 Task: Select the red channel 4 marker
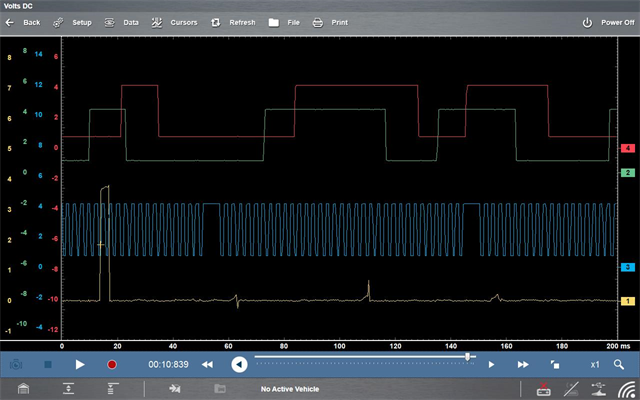pyautogui.click(x=627, y=148)
